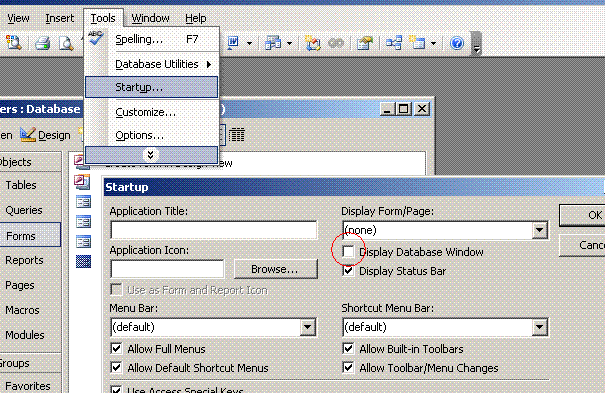Open the OfficeLinks dropdown arrow
Image resolution: width=605 pixels, height=393 pixels.
249,43
